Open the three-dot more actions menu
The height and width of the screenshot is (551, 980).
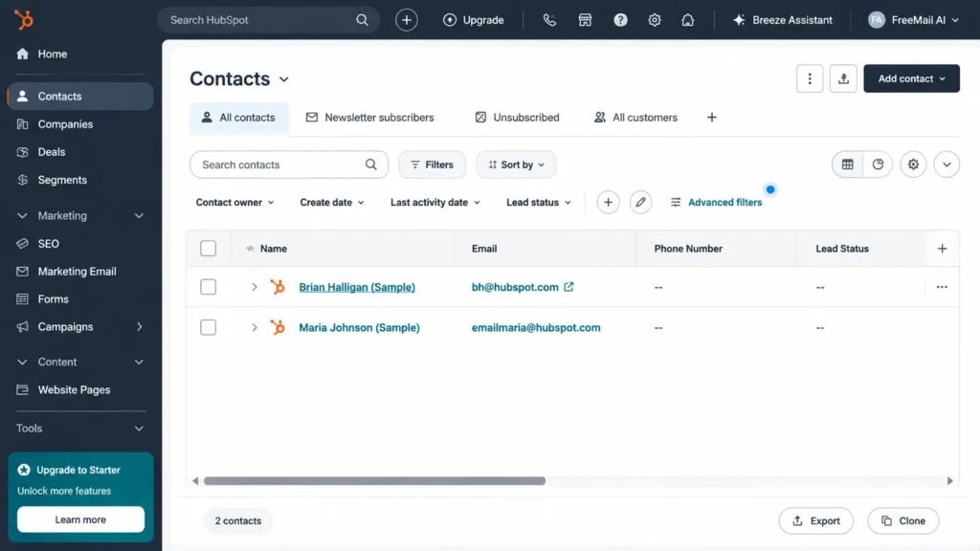810,78
